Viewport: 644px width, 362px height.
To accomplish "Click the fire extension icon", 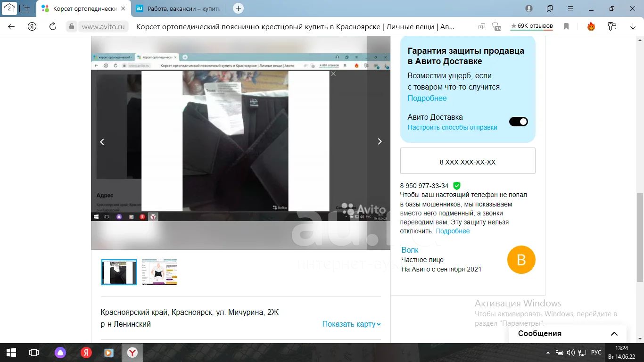I will [x=591, y=27].
